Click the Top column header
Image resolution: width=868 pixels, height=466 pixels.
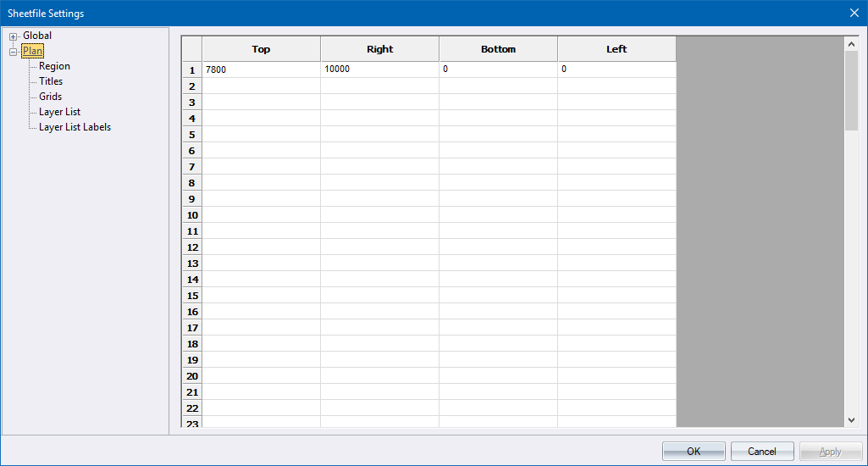click(261, 49)
